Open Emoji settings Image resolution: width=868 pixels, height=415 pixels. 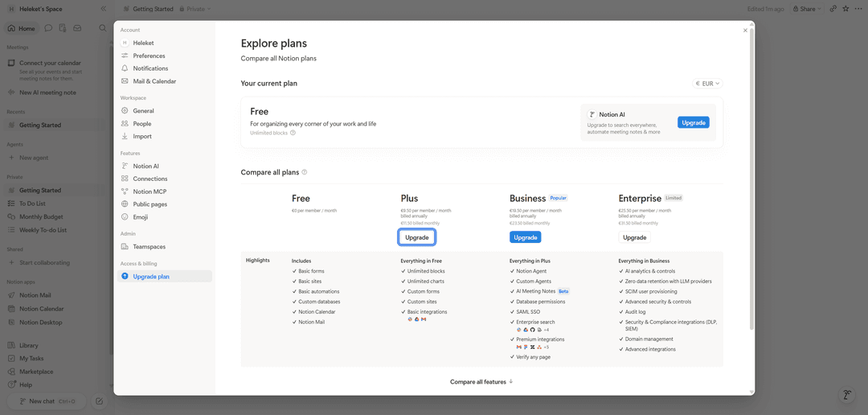[165, 217]
